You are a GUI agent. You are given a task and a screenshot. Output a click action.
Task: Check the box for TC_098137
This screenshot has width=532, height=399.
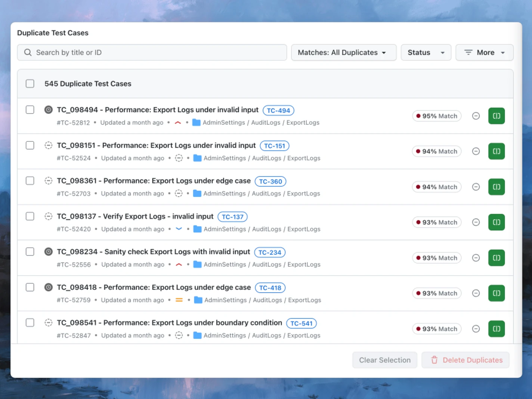click(x=30, y=216)
